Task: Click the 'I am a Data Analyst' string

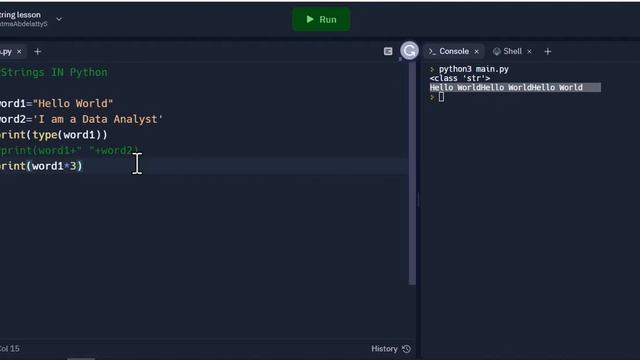Action: point(98,119)
